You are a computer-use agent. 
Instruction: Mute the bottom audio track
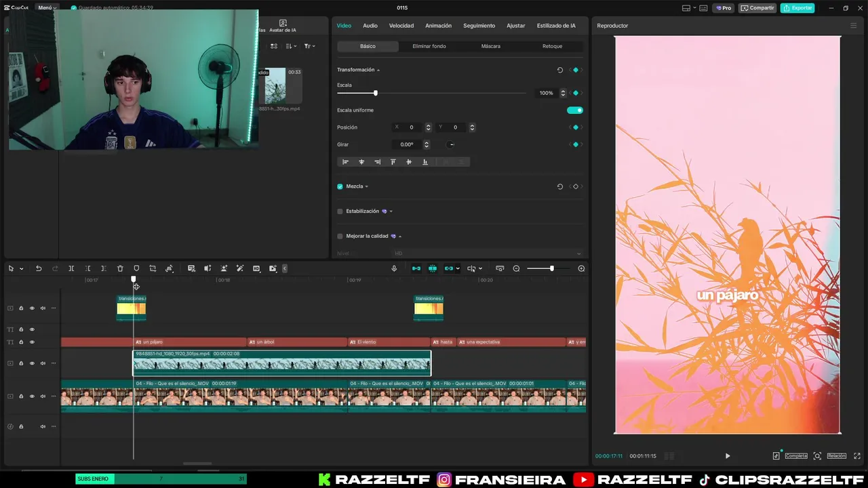coord(43,426)
